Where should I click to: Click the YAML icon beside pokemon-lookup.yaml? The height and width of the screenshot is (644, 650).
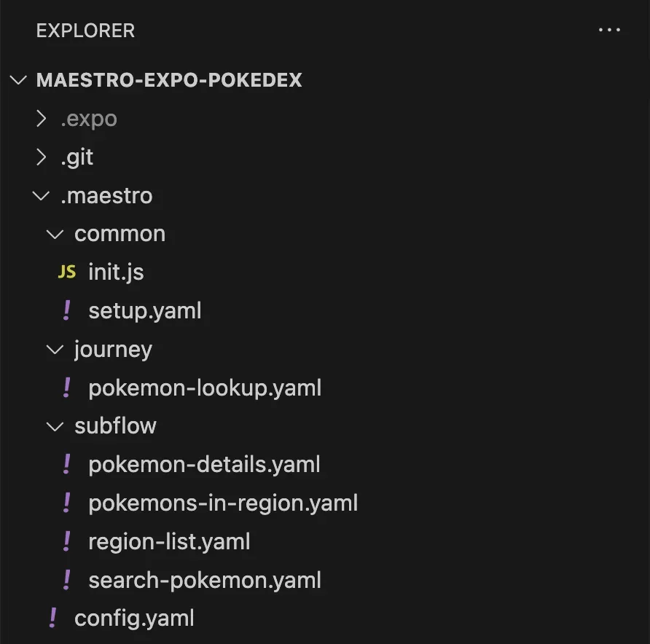click(67, 388)
